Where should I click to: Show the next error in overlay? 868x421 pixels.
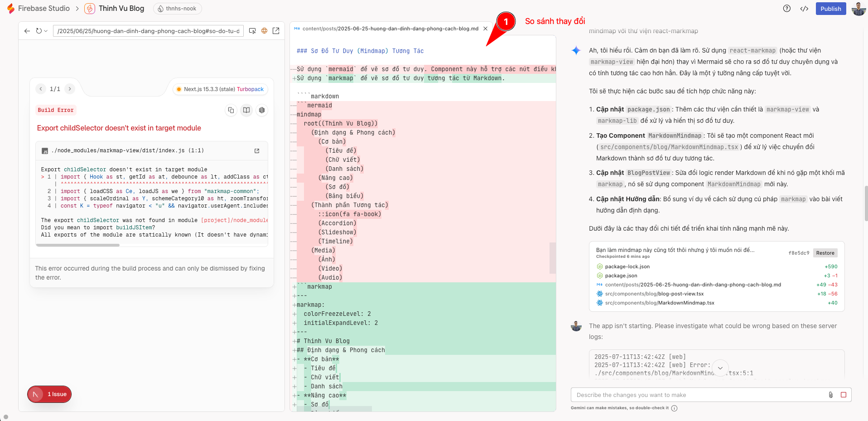(70, 89)
